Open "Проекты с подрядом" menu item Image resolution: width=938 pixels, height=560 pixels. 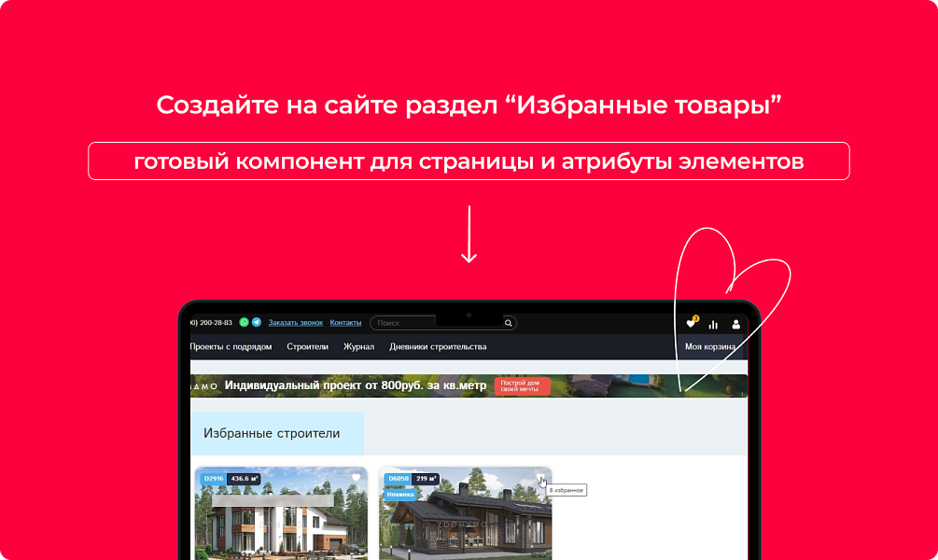point(231,347)
